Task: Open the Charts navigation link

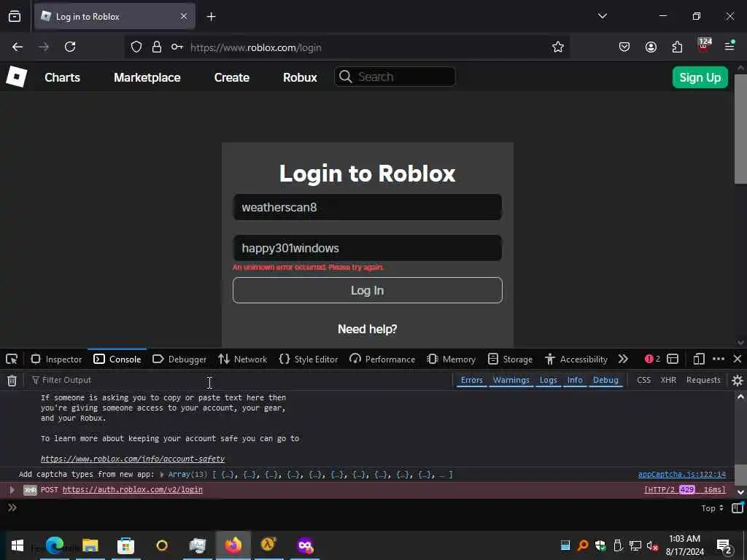Action: (x=63, y=77)
